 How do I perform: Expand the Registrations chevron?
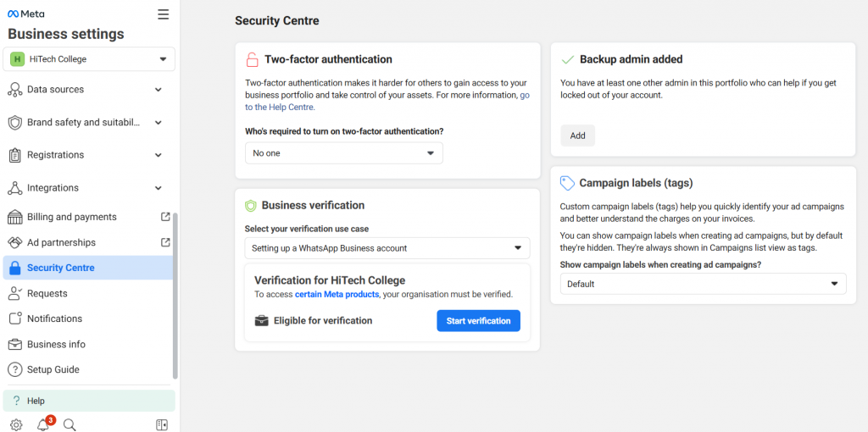click(159, 155)
